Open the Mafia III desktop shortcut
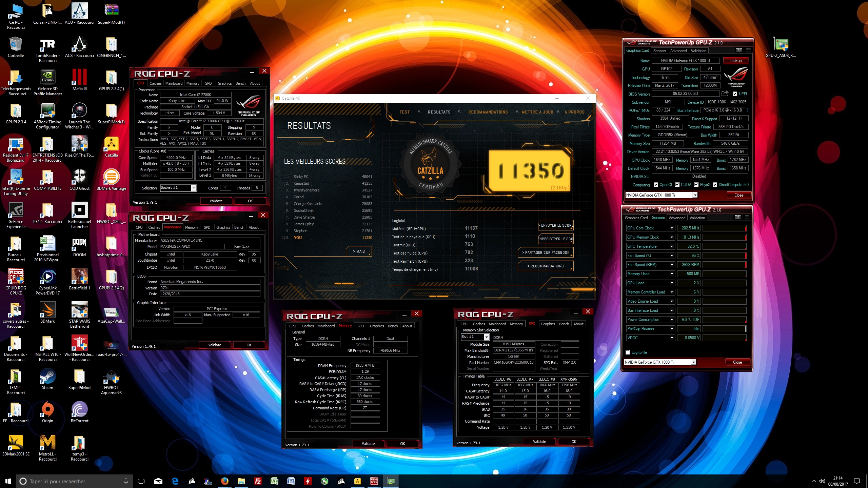 (x=79, y=80)
